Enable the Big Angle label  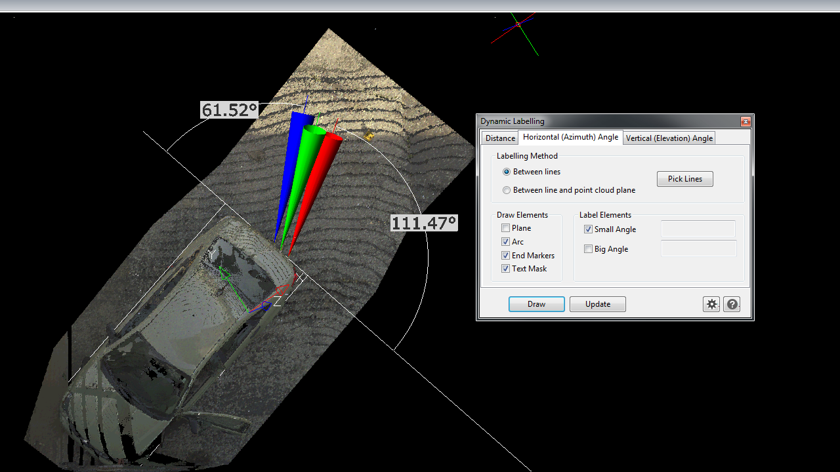pos(588,249)
